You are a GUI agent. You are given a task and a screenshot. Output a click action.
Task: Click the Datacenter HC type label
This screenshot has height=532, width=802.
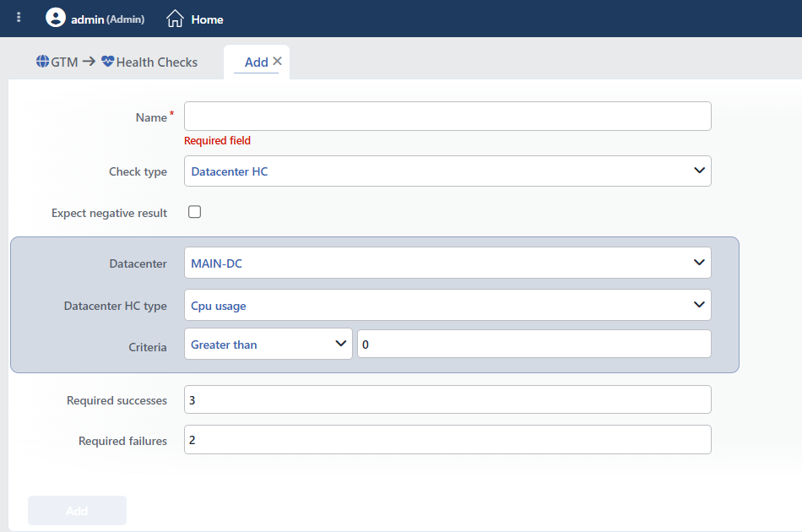pyautogui.click(x=115, y=306)
